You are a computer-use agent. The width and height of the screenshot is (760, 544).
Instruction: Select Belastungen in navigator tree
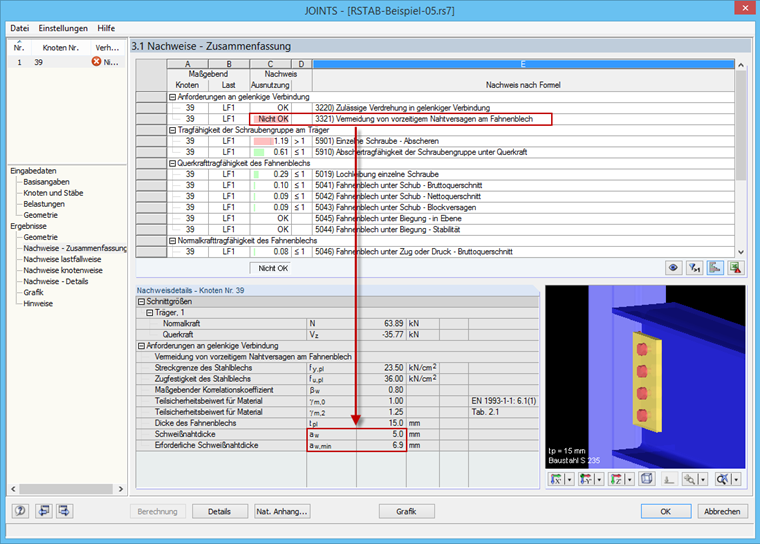(x=44, y=204)
